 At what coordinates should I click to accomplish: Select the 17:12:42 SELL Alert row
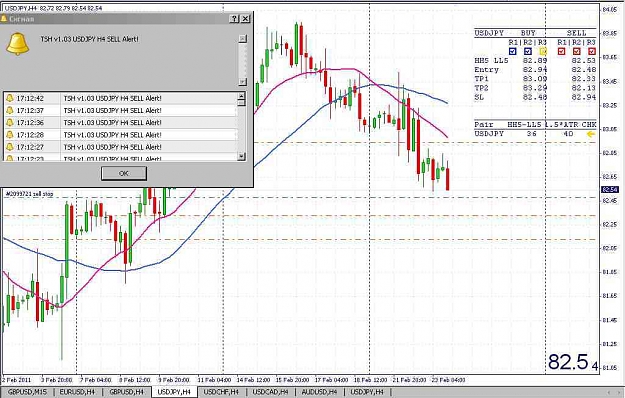(120, 98)
